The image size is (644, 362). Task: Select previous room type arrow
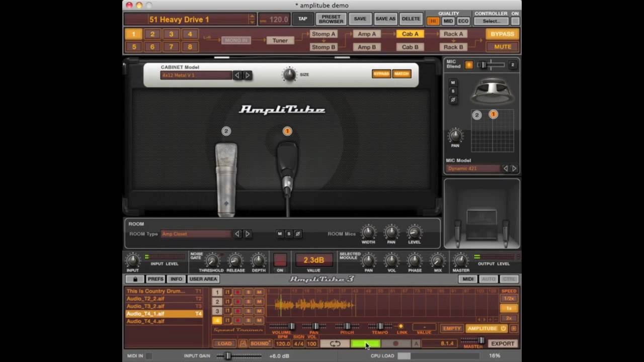(x=237, y=234)
